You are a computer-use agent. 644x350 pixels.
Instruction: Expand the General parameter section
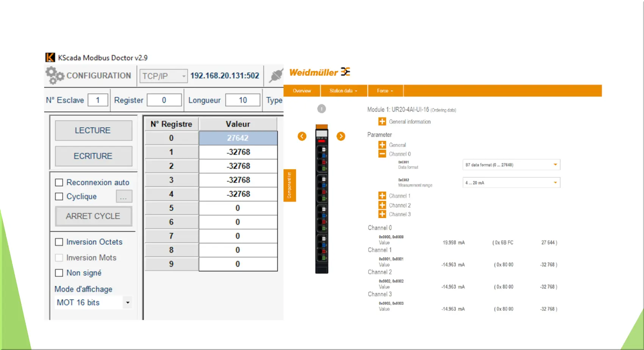[382, 145]
